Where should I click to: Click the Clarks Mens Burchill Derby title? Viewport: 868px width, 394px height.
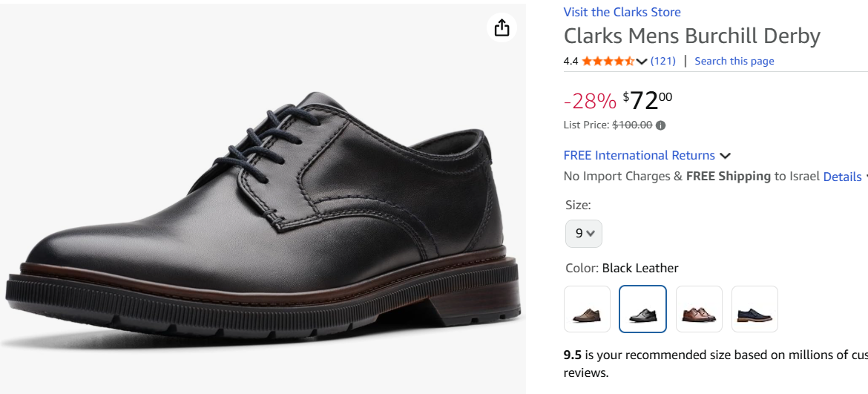point(691,36)
